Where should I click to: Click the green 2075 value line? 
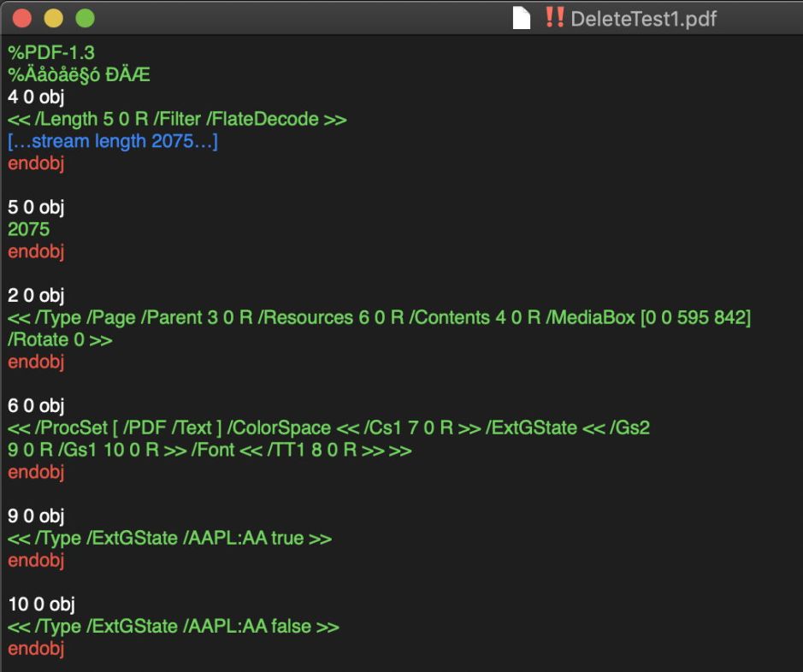point(29,229)
